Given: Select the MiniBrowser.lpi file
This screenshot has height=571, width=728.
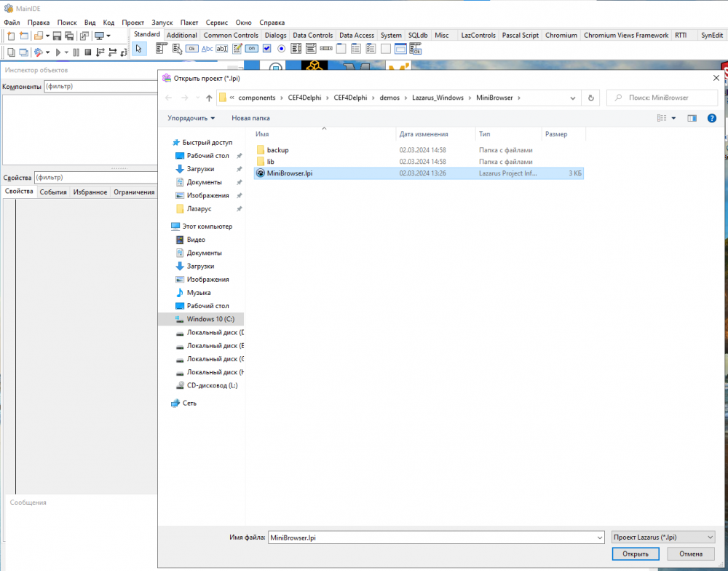Looking at the screenshot, I should click(290, 173).
